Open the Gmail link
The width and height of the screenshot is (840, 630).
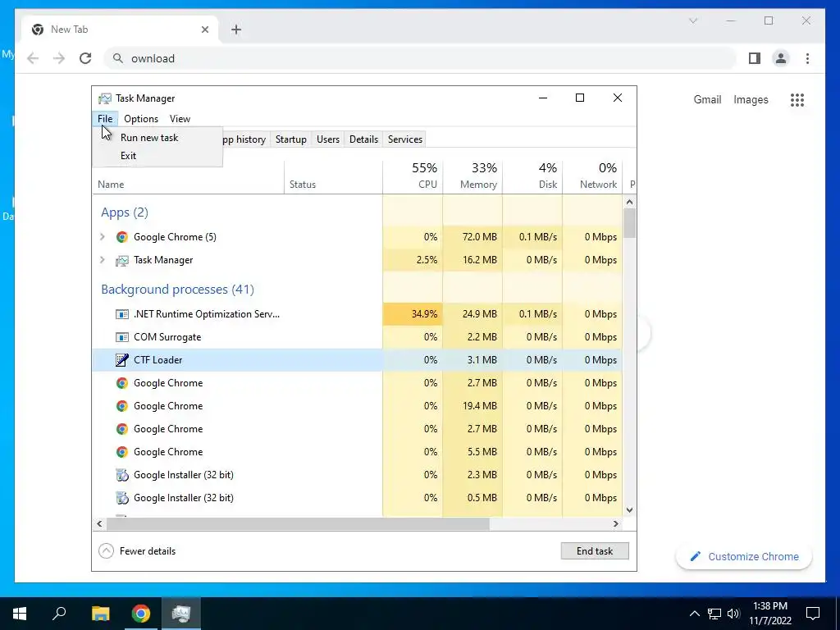tap(707, 99)
